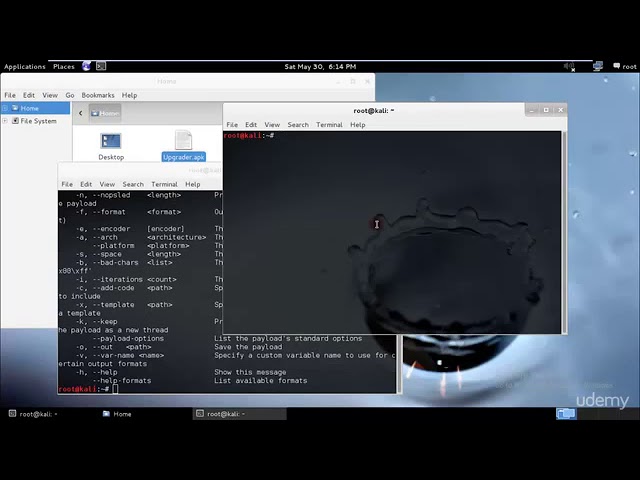
Task: Open Terminal menu in back terminal
Action: [x=164, y=184]
